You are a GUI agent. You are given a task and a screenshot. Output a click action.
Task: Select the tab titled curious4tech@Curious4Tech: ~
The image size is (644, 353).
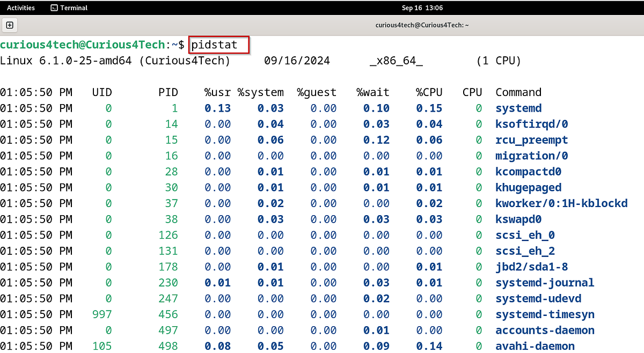pos(422,25)
